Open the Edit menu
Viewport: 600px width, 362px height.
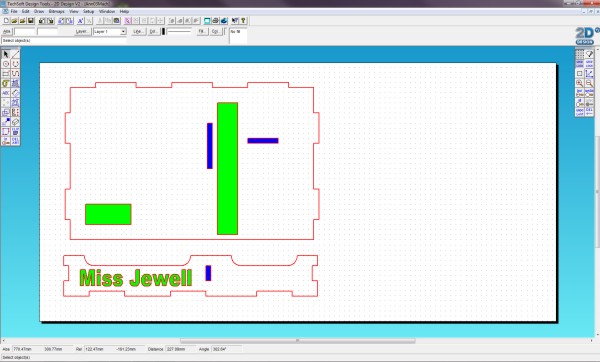tap(25, 11)
